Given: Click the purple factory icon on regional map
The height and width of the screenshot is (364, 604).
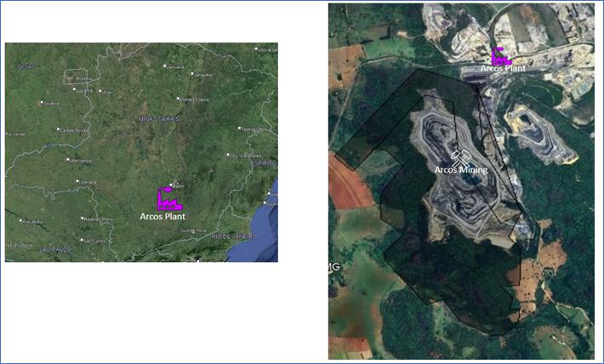Looking at the screenshot, I should 168,198.
